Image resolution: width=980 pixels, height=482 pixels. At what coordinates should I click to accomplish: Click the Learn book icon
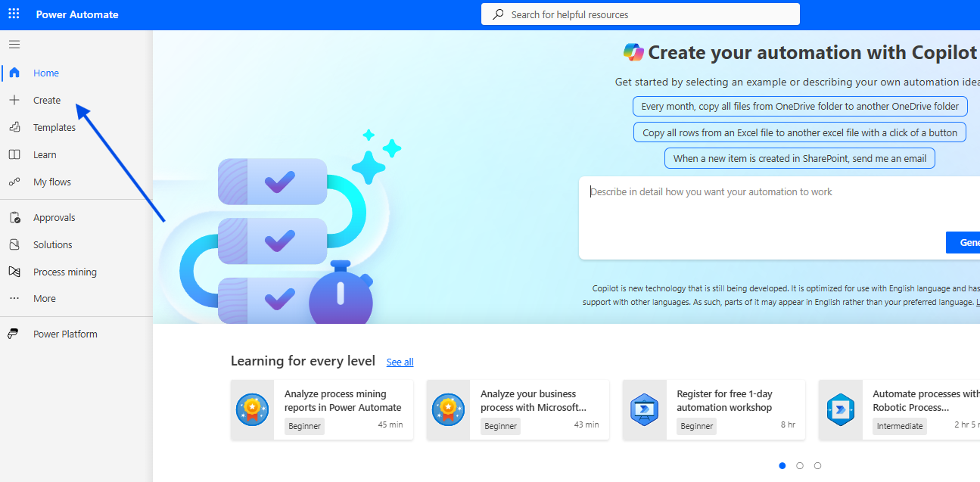[14, 155]
